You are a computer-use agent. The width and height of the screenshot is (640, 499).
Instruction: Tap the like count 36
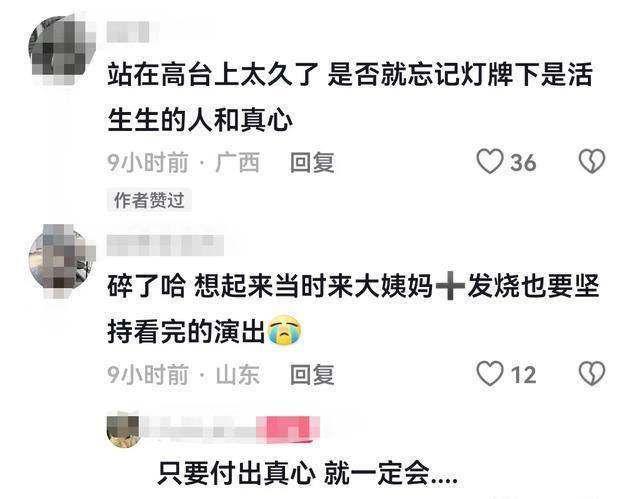click(x=523, y=162)
